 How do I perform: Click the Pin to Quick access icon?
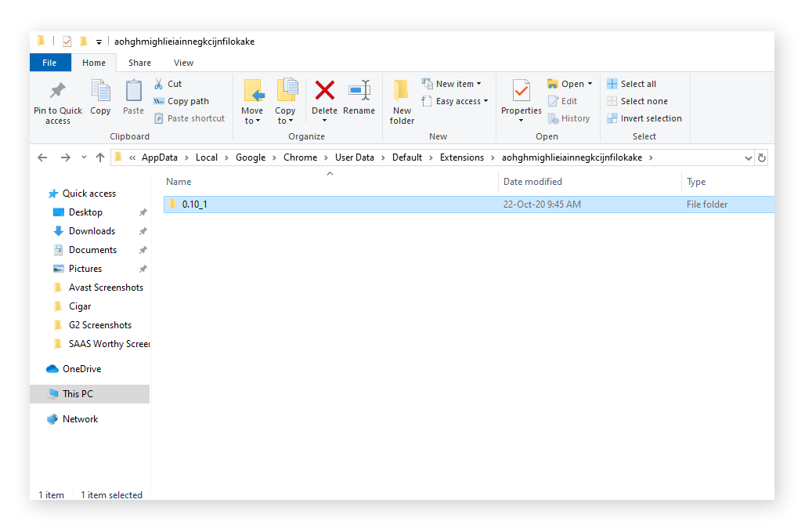pyautogui.click(x=57, y=98)
